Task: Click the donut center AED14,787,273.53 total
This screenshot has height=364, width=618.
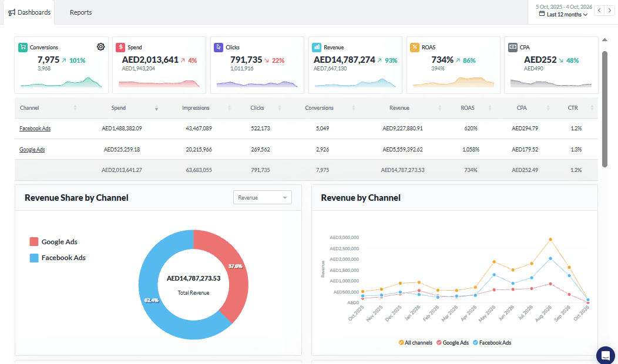Action: [193, 278]
